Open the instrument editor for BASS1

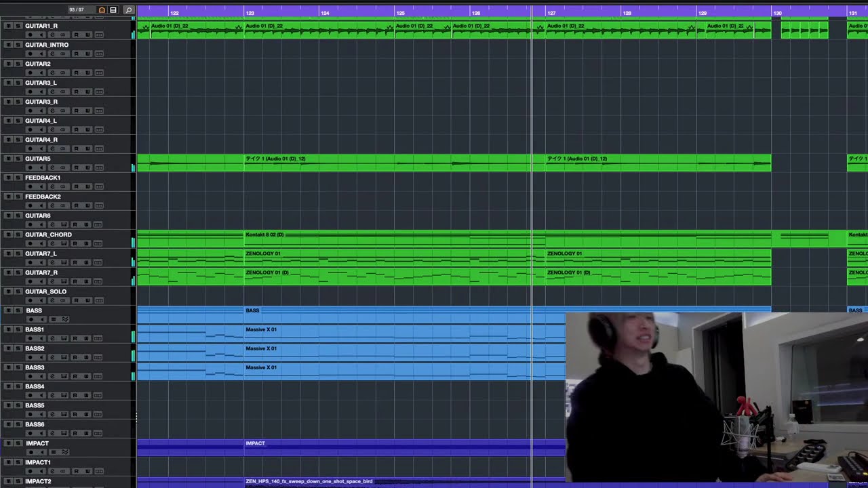point(64,338)
